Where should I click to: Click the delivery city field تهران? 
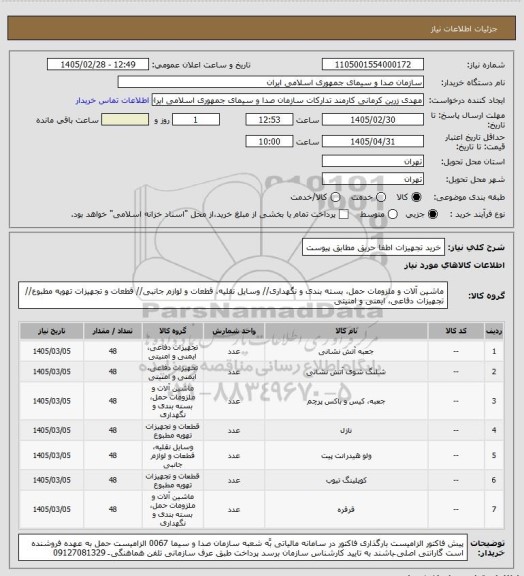tap(373, 179)
